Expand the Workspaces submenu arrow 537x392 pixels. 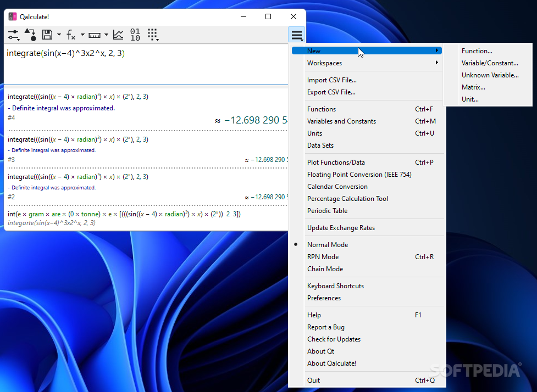click(x=436, y=63)
